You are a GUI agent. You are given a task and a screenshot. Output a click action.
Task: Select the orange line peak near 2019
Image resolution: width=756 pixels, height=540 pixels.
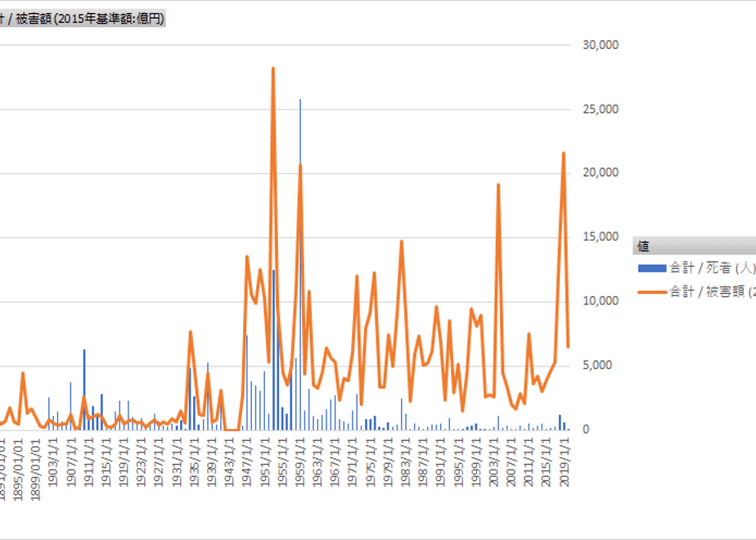(564, 154)
